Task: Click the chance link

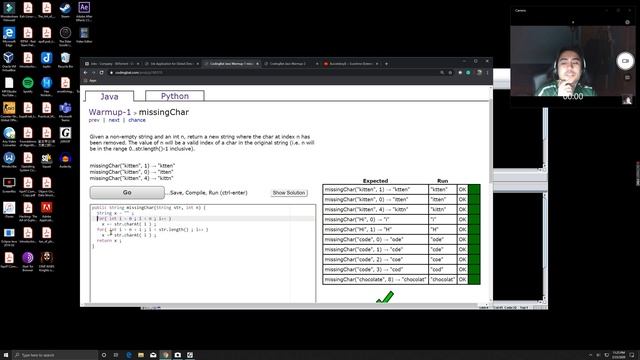Action: click(x=137, y=120)
